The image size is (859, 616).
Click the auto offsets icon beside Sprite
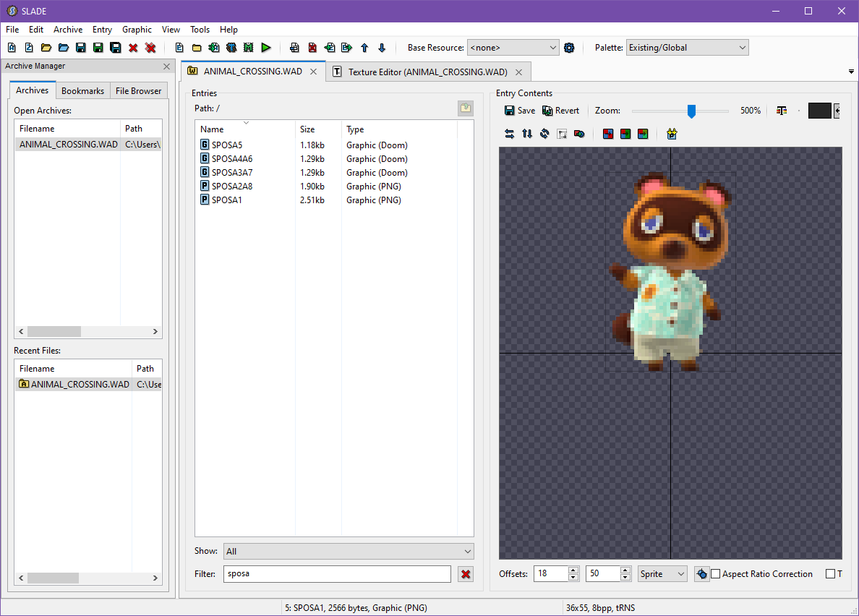click(702, 574)
